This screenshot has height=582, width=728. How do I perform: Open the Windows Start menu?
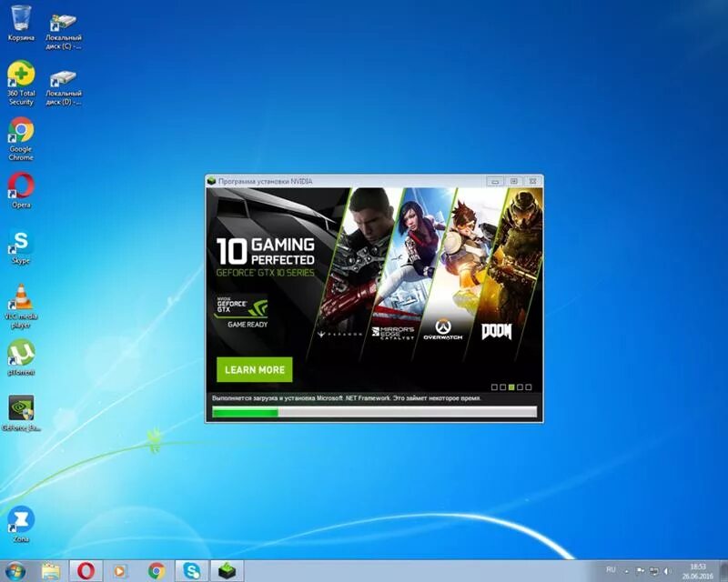pyautogui.click(x=15, y=571)
